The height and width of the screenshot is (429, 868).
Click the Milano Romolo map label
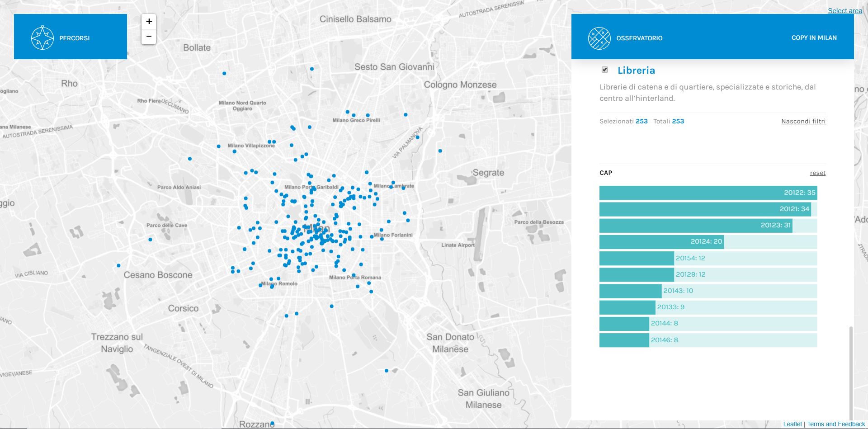click(279, 284)
